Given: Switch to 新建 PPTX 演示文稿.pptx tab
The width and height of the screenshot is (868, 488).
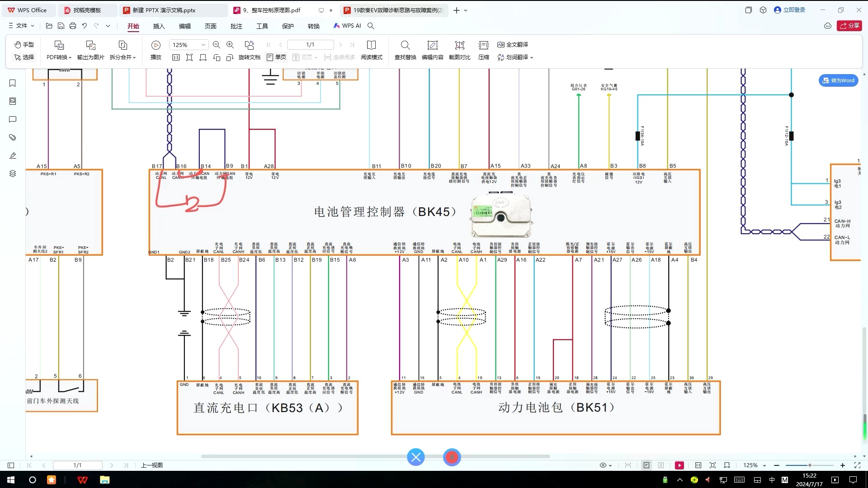Looking at the screenshot, I should coord(164,10).
